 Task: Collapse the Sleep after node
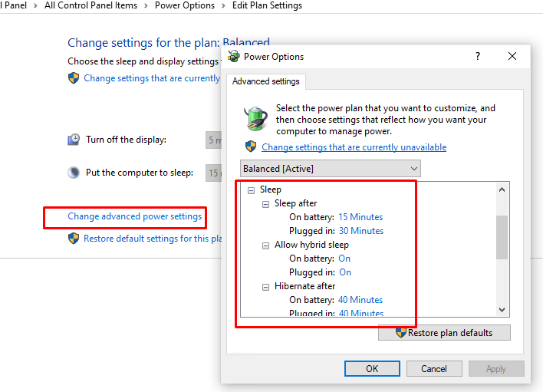coord(265,204)
